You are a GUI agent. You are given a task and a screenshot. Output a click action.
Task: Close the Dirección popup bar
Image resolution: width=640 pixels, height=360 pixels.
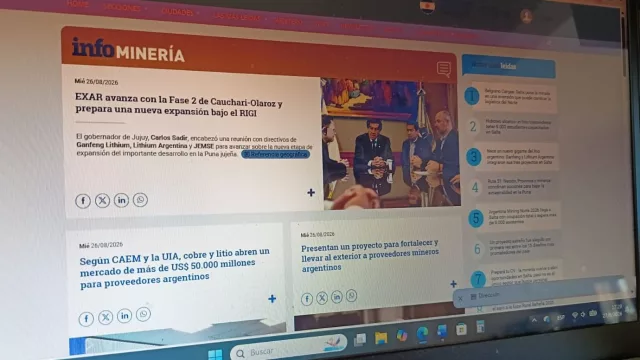[x=460, y=298]
